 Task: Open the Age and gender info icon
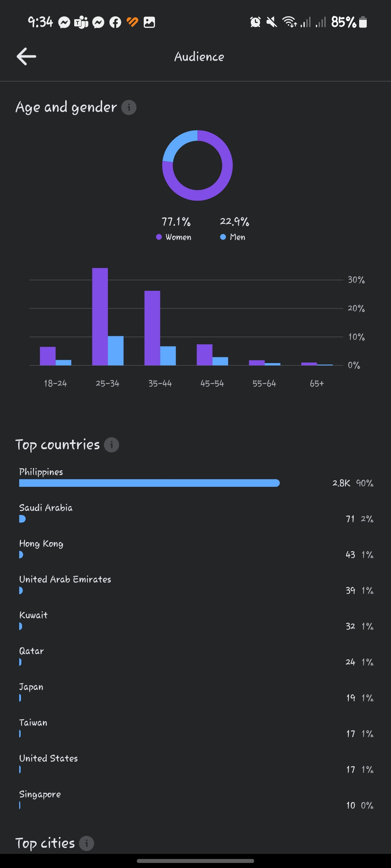coord(129,107)
